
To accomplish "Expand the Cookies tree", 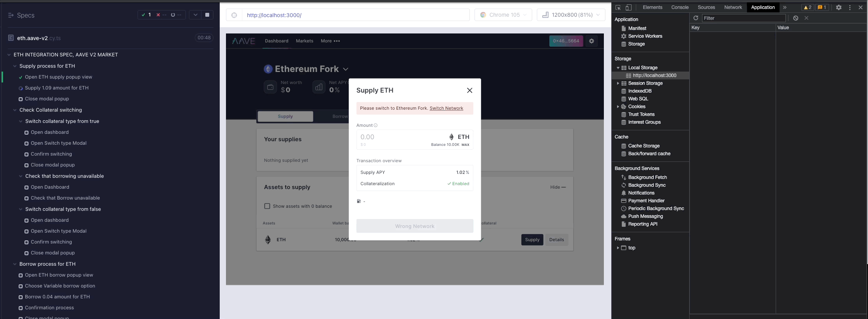I will pyautogui.click(x=618, y=107).
